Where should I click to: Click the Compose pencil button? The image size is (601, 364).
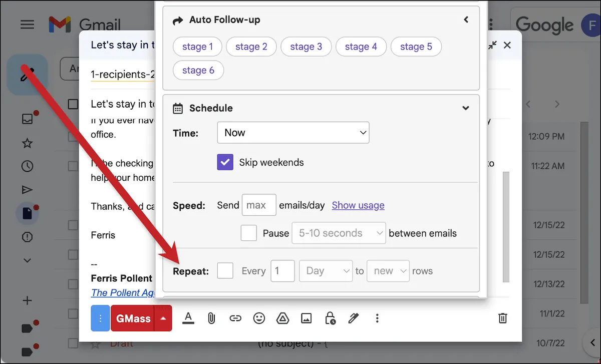coord(27,75)
